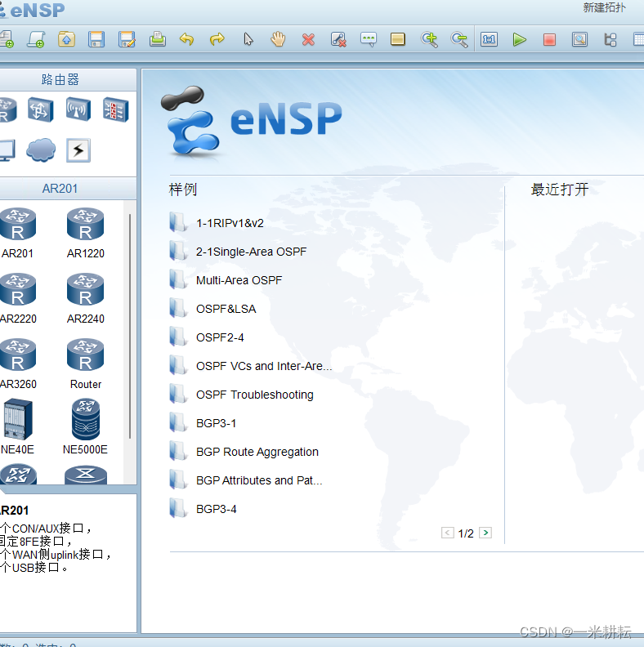
Task: Select the yellow rectangle palette tool
Action: (x=398, y=39)
